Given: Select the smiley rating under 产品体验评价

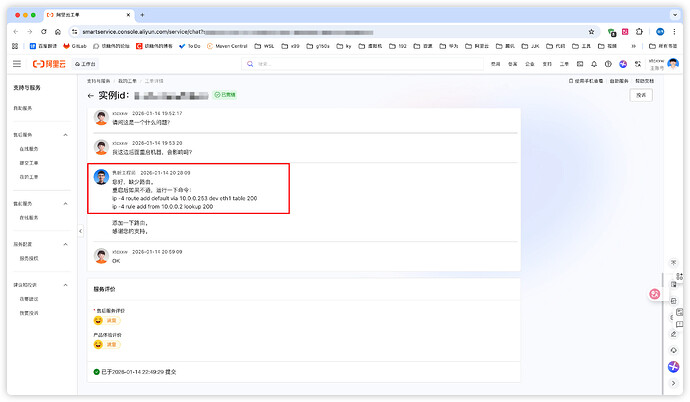Looking at the screenshot, I should (99, 344).
